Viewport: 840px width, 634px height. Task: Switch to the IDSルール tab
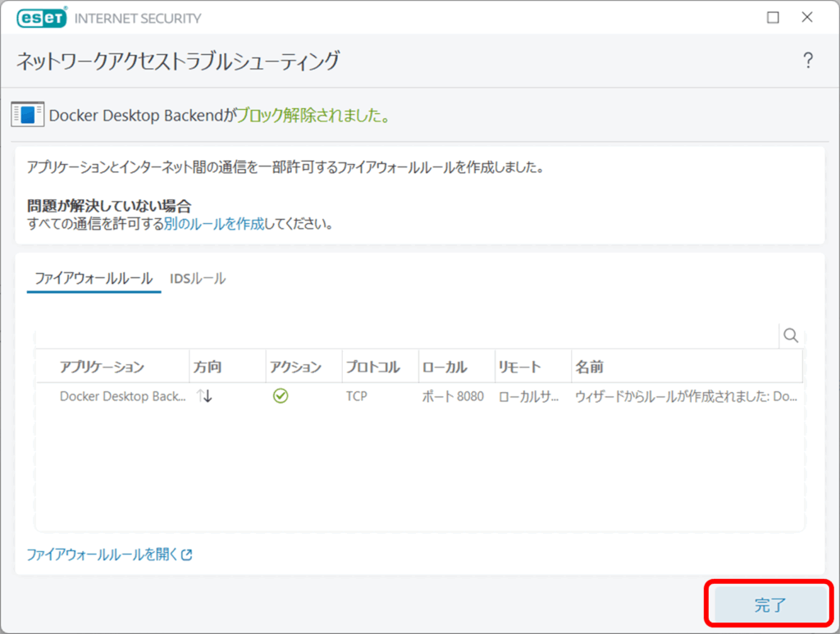198,279
